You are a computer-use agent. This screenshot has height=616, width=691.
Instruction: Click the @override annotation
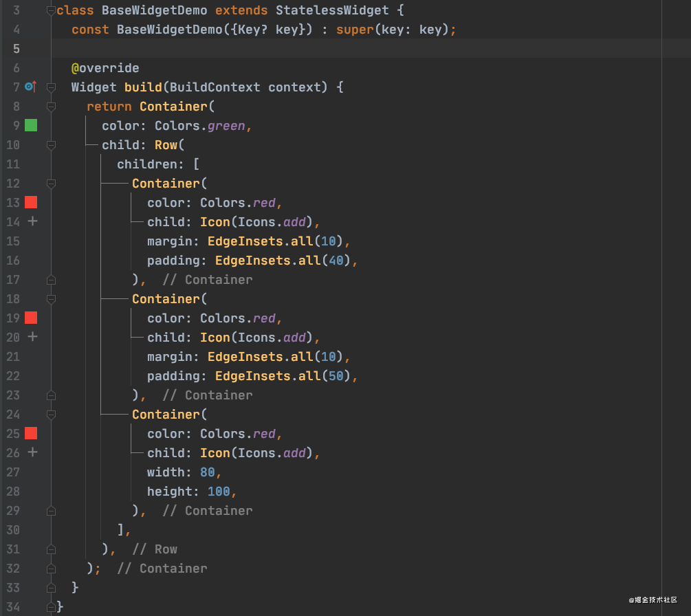tap(105, 68)
